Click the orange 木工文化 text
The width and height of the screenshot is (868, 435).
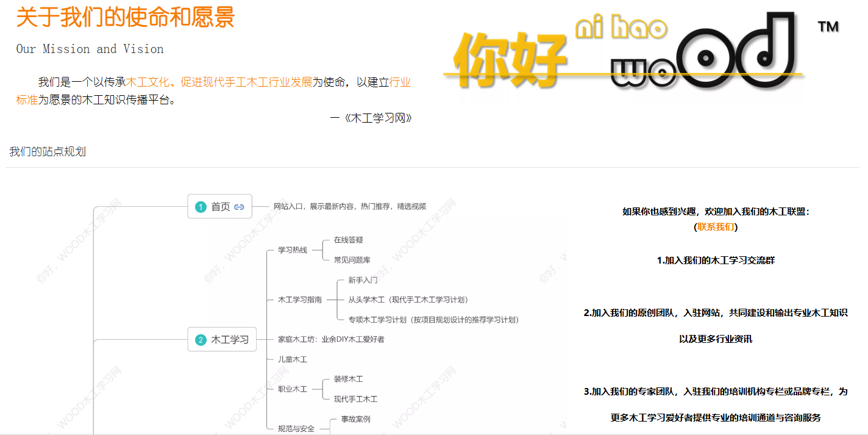(147, 82)
